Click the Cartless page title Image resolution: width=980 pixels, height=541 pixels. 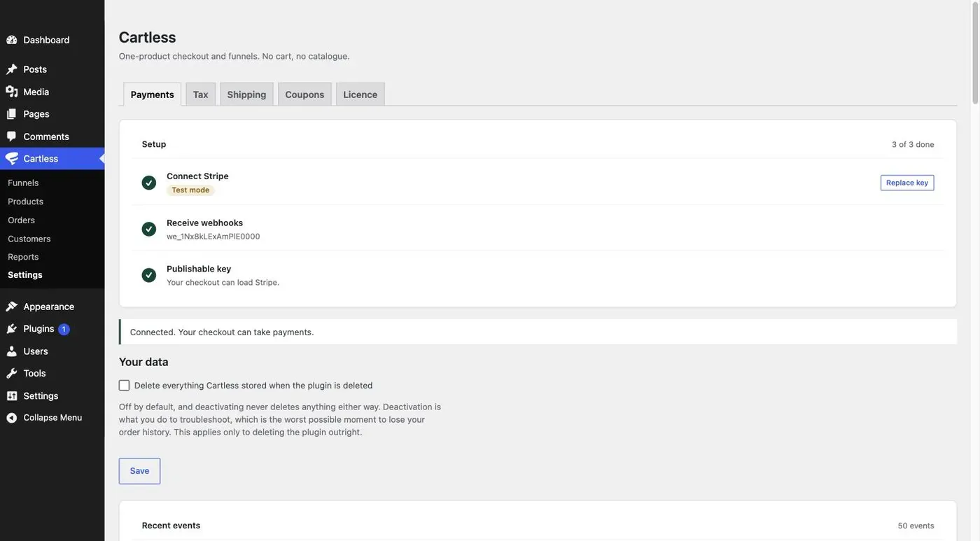coord(148,37)
